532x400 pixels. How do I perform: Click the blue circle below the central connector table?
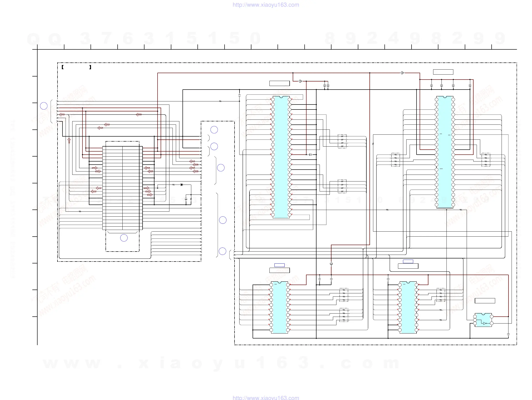tap(124, 238)
